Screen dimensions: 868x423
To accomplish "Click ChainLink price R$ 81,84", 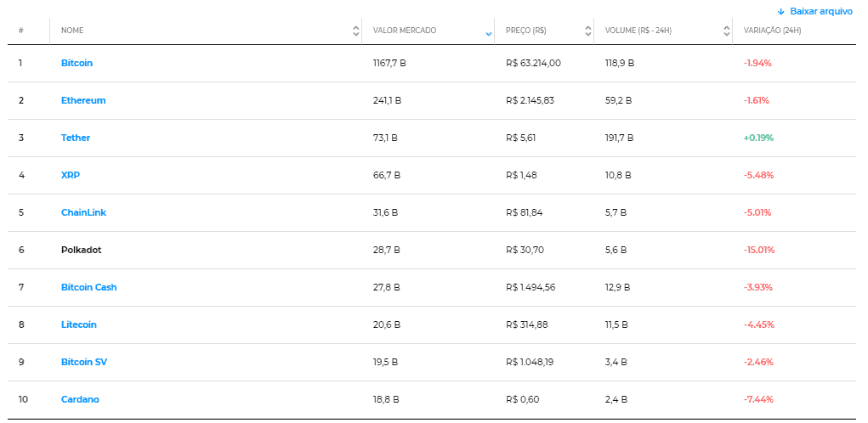I will (x=525, y=213).
